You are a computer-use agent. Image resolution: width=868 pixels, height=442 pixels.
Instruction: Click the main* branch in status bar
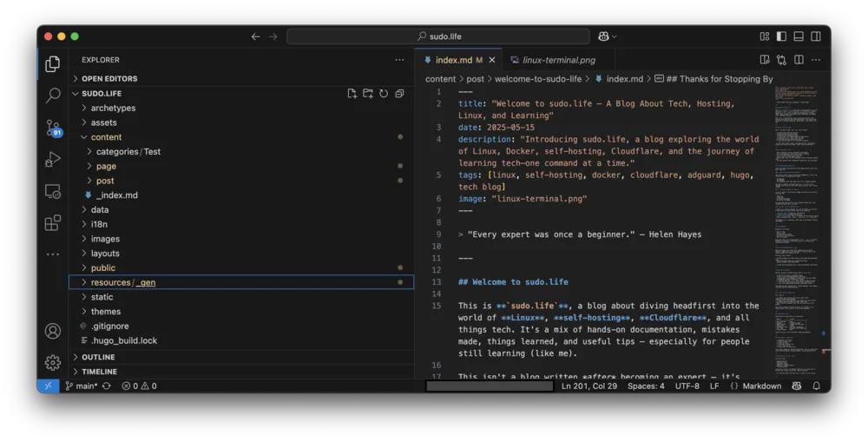click(82, 386)
